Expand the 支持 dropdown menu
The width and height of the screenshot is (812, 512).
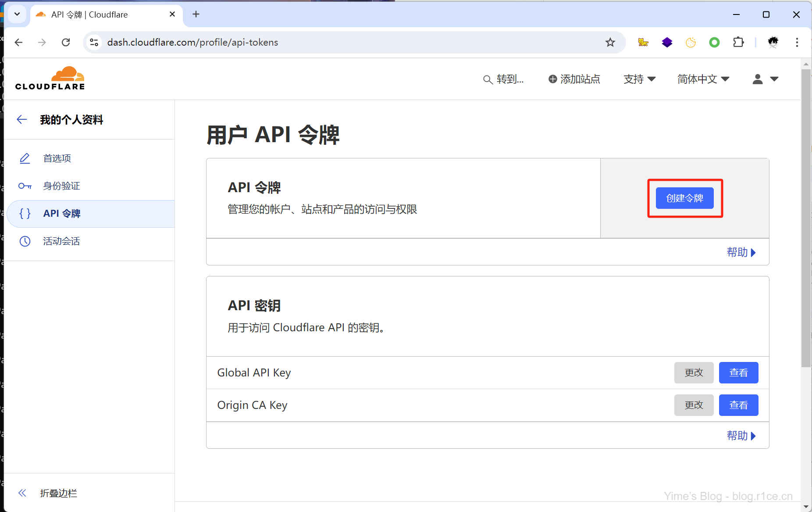tap(639, 79)
